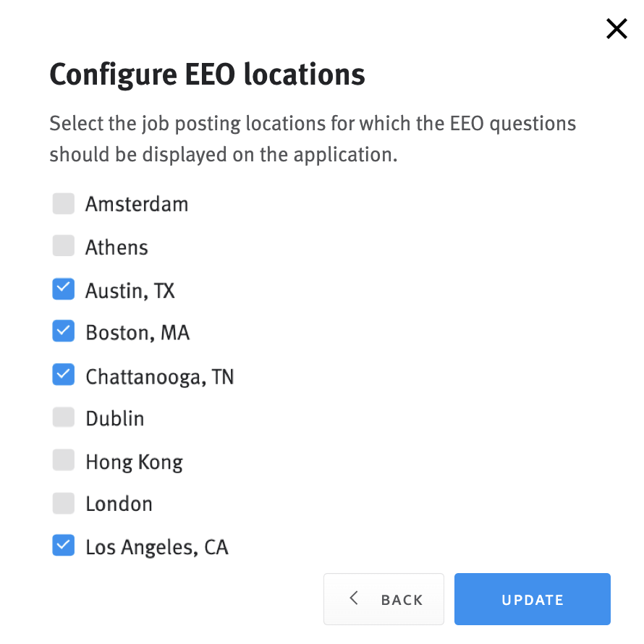Select the Dublin checkbox
Viewport: 644px width, 644px height.
point(63,418)
